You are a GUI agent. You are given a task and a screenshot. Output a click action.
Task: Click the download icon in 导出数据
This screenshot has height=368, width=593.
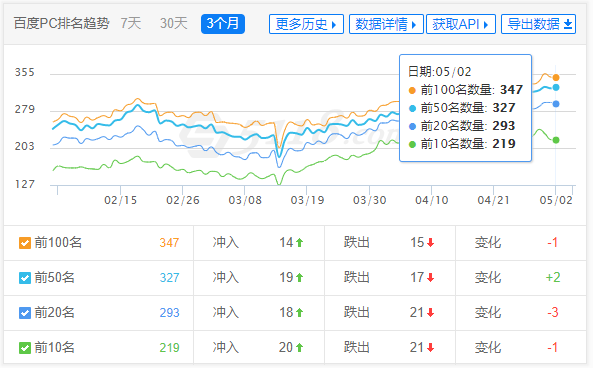coord(568,25)
